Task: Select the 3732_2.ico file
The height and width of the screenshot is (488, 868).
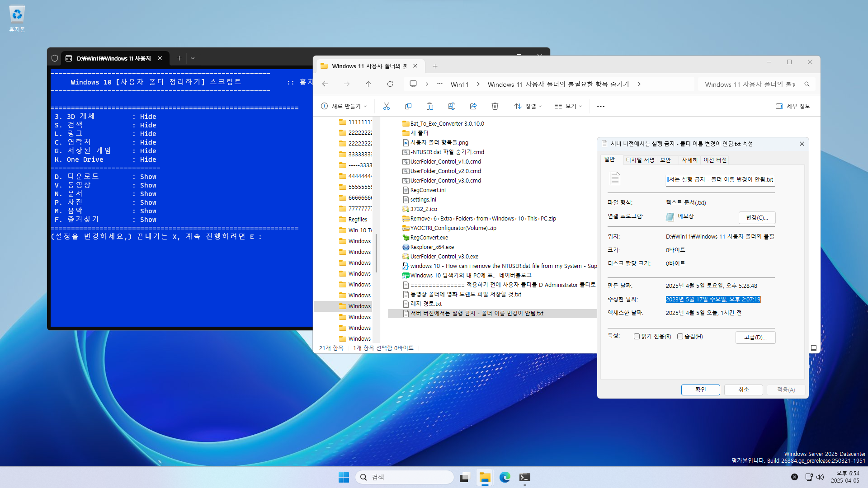Action: click(x=420, y=209)
